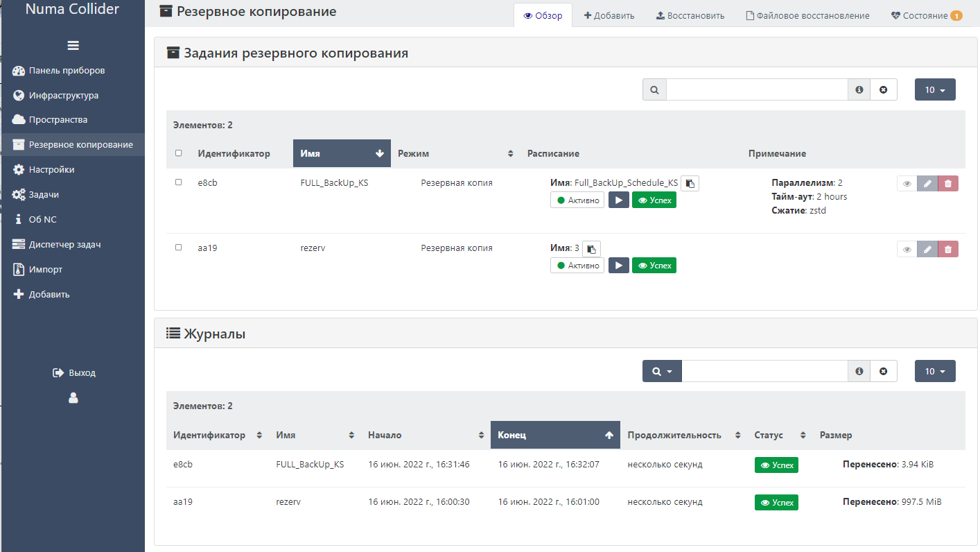Sort backup tasks by Имя column
Image resolution: width=980 pixels, height=552 pixels.
click(342, 153)
